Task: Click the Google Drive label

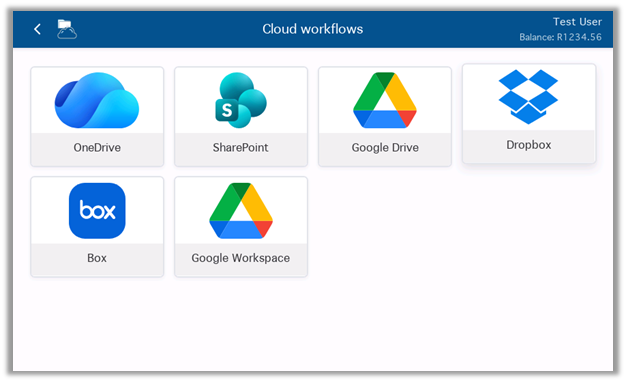Action: tap(385, 148)
